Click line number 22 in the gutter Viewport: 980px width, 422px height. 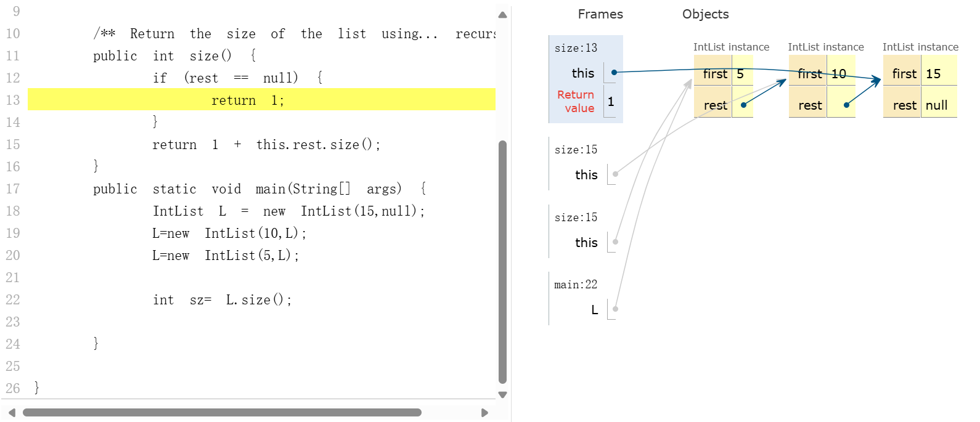click(13, 300)
